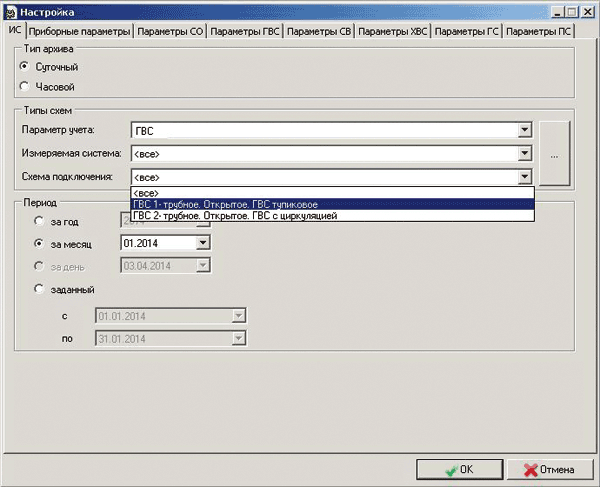Minimize the Настройка window
This screenshot has height=487, width=600.
click(558, 12)
